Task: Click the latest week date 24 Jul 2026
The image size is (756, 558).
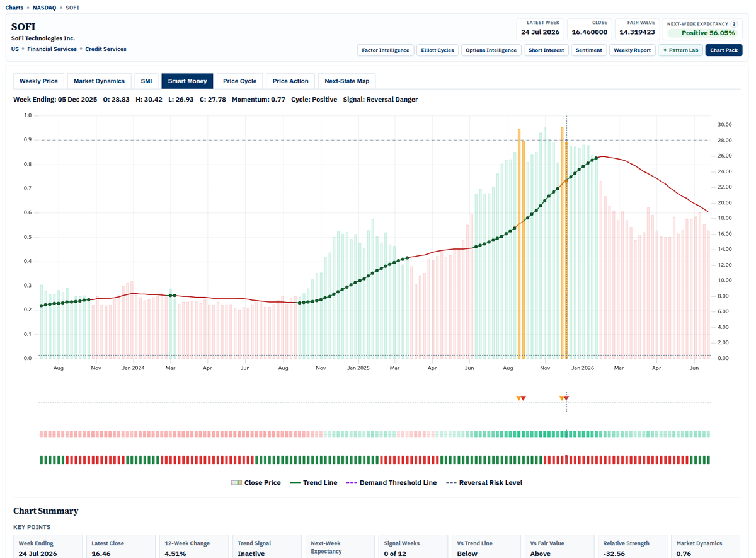Action: [x=540, y=32]
